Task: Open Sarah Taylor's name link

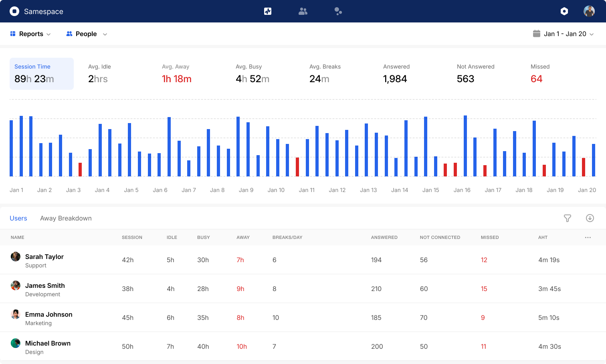Action: [x=44, y=257]
